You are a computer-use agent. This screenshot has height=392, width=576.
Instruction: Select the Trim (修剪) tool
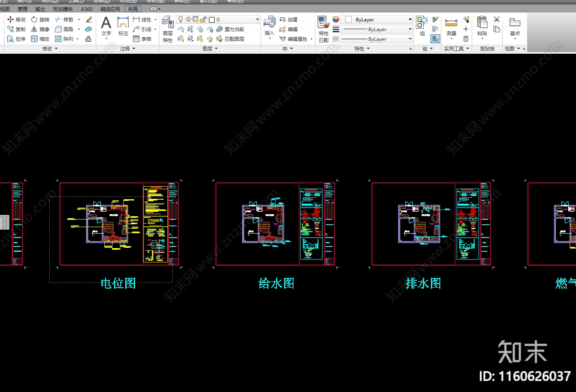point(65,19)
